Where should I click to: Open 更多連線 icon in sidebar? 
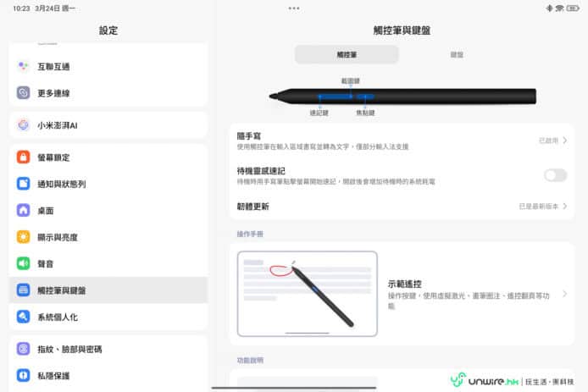[24, 93]
